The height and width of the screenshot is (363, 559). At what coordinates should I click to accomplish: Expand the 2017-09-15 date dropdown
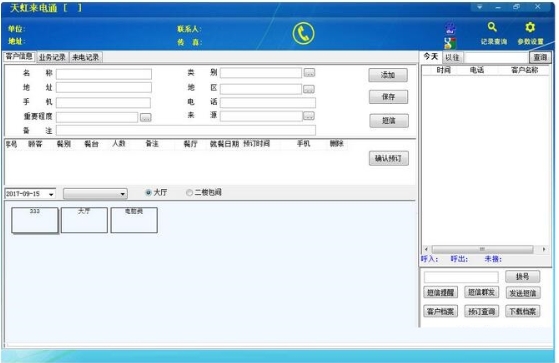pyautogui.click(x=51, y=194)
